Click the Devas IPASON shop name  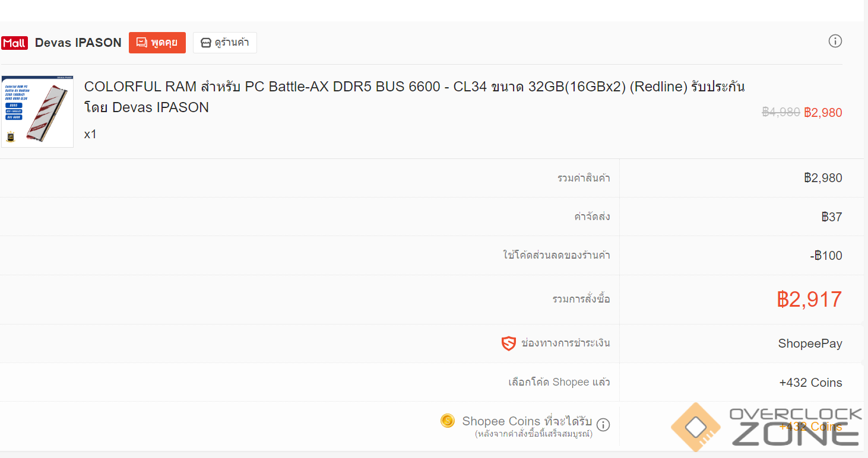[x=78, y=43]
